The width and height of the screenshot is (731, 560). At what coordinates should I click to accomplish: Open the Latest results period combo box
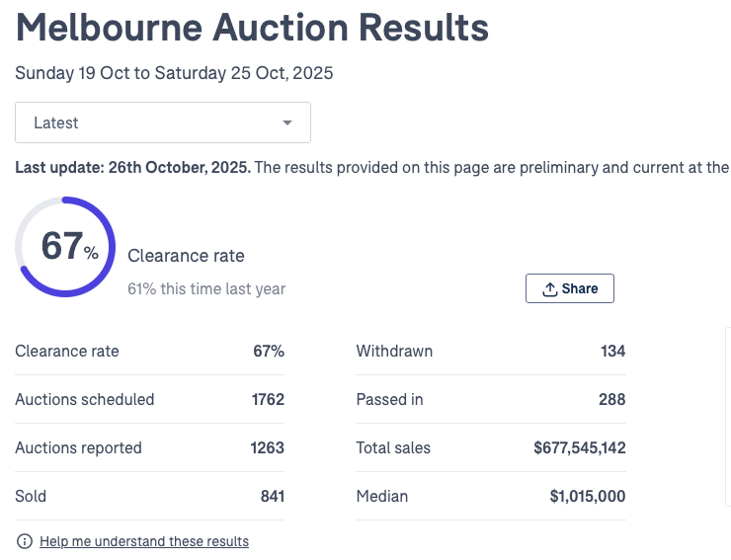[163, 123]
